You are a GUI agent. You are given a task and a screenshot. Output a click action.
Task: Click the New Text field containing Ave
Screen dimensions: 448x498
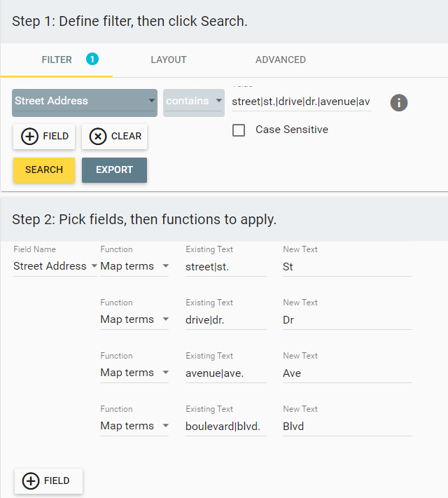pyautogui.click(x=347, y=373)
